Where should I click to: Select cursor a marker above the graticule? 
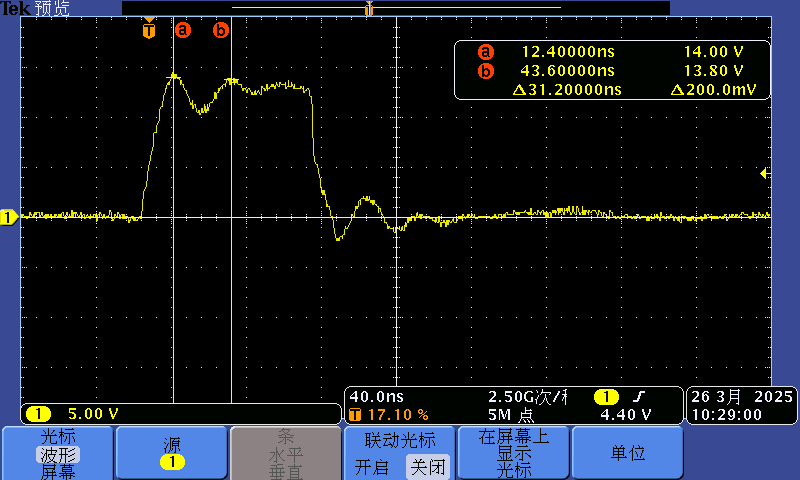tap(182, 30)
